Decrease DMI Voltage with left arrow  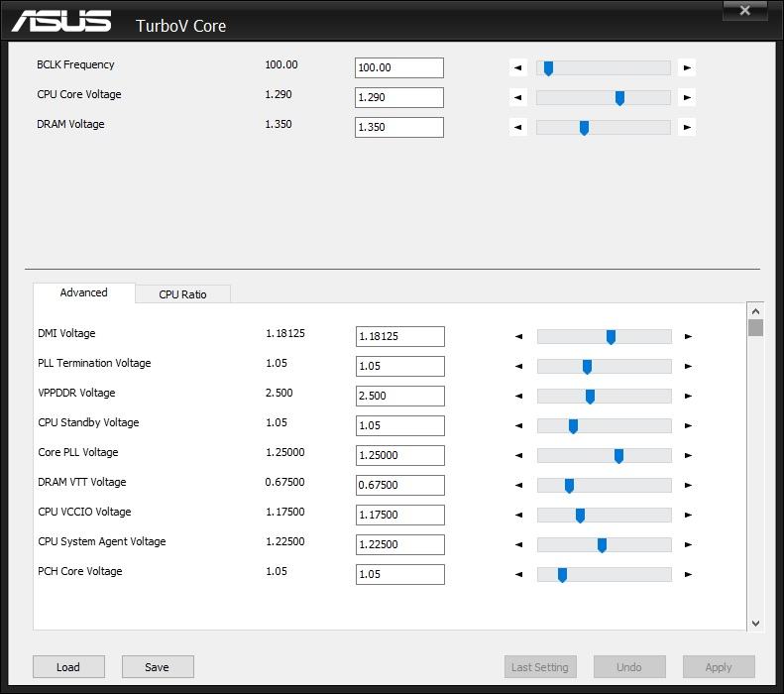click(x=519, y=336)
